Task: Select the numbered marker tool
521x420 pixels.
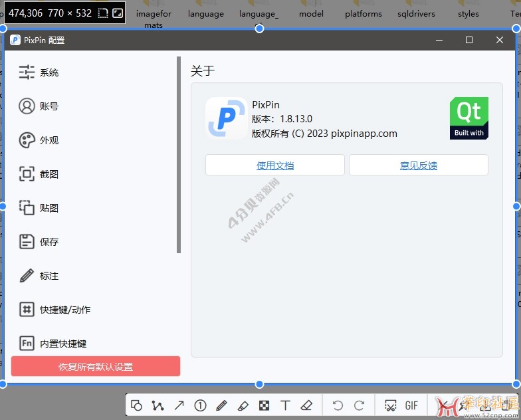Action: 200,405
